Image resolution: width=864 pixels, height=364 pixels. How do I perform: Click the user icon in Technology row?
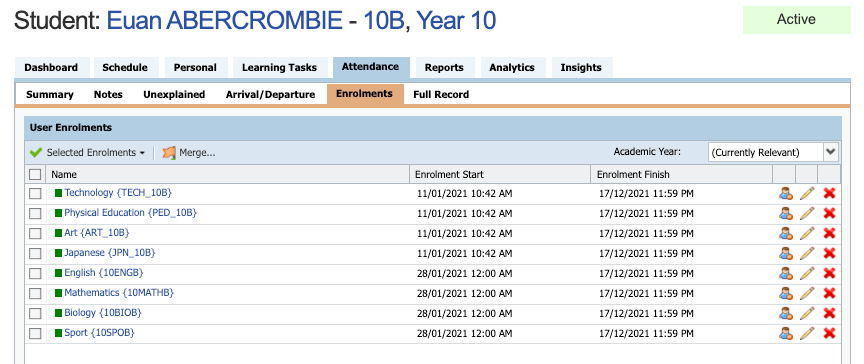785,193
